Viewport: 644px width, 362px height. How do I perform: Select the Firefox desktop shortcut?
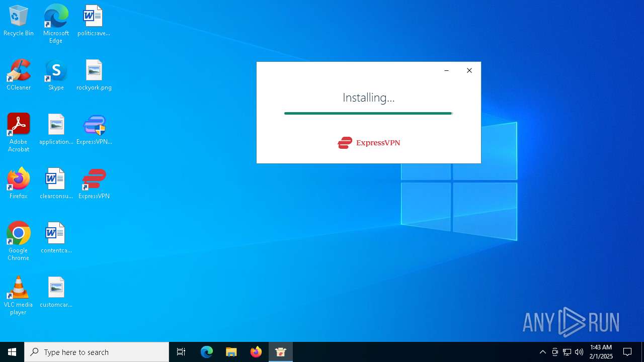(x=19, y=184)
